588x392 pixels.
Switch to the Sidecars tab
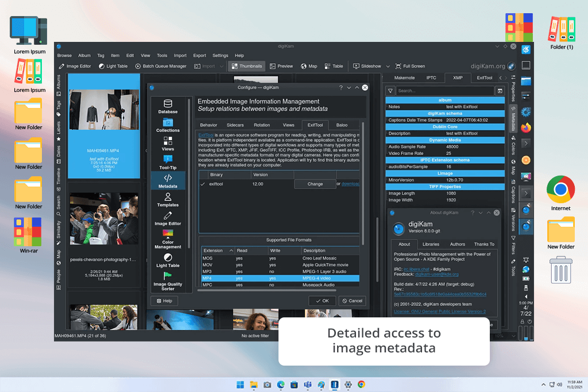click(x=235, y=125)
